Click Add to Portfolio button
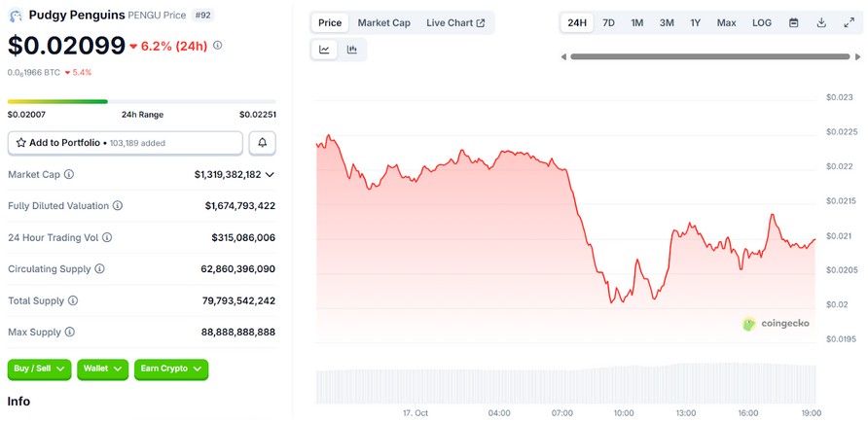This screenshot has width=868, height=422. tap(126, 143)
